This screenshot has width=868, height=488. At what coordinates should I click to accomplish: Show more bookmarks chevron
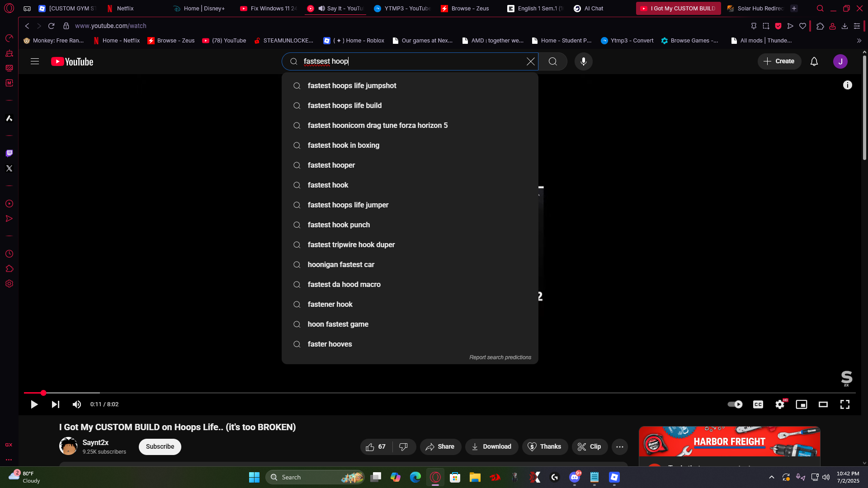tap(859, 41)
